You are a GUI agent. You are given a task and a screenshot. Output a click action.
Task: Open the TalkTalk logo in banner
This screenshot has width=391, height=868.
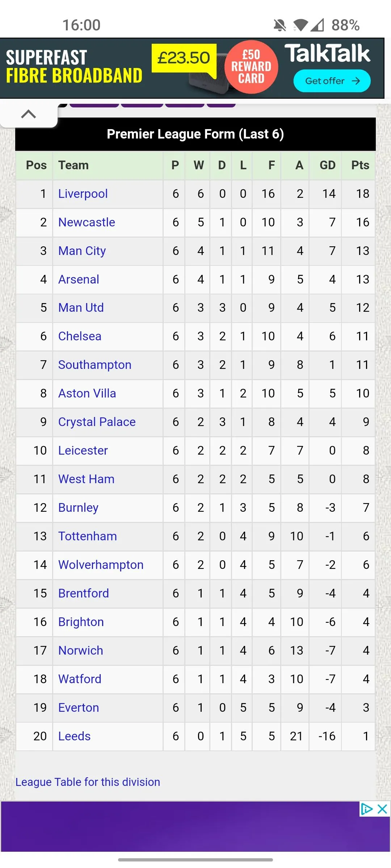pos(327,54)
